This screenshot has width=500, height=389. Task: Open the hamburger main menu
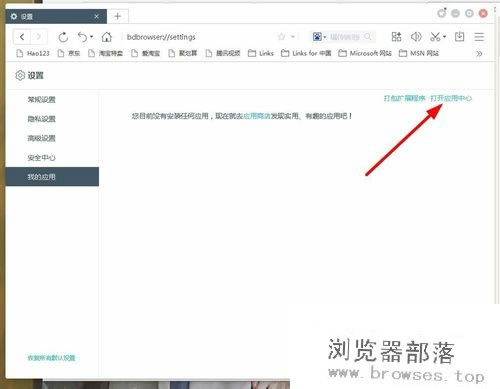479,37
